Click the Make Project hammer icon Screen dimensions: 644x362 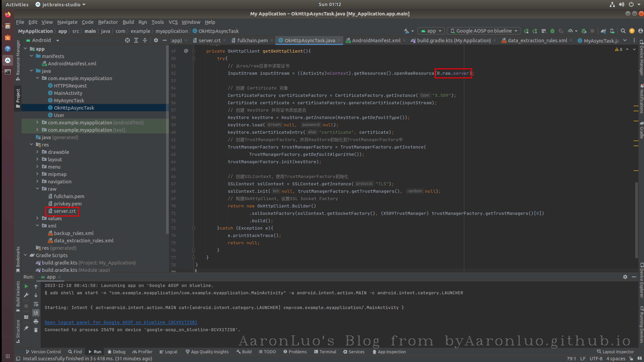click(x=407, y=31)
